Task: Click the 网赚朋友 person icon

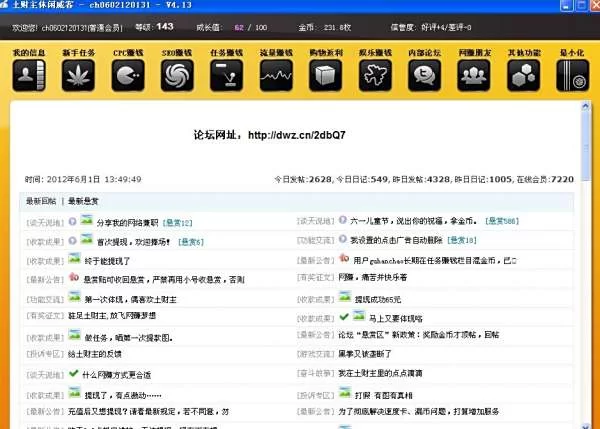Action: pos(473,73)
